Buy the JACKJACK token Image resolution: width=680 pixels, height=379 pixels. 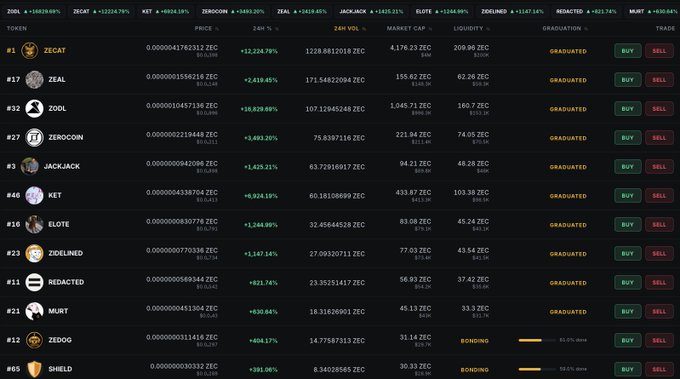coord(628,167)
